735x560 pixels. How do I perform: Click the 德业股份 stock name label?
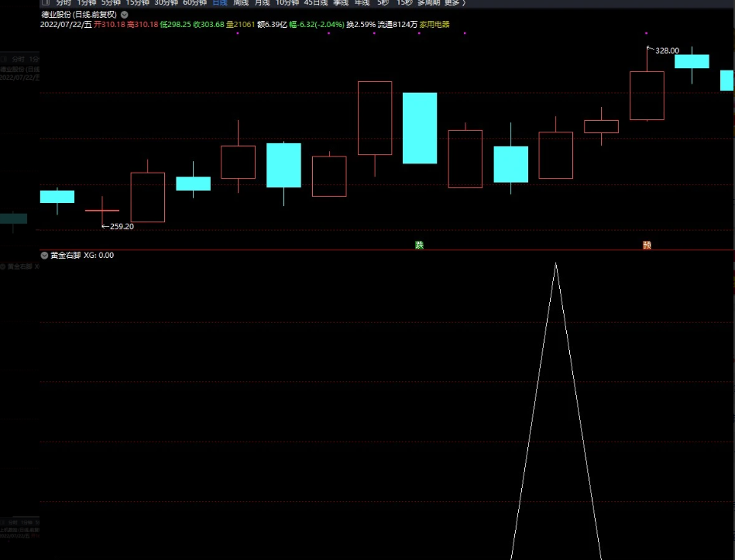56,14
